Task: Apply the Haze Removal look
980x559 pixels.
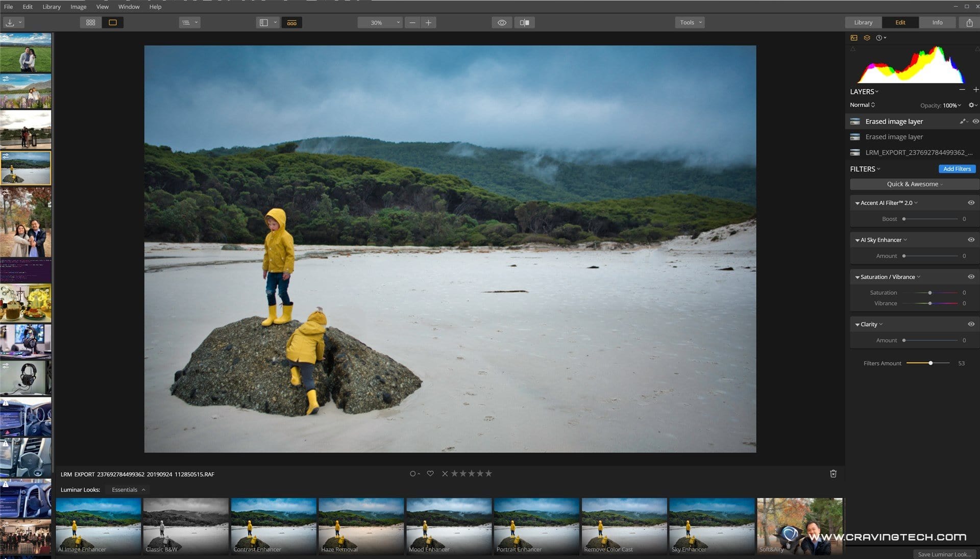Action: 361,526
